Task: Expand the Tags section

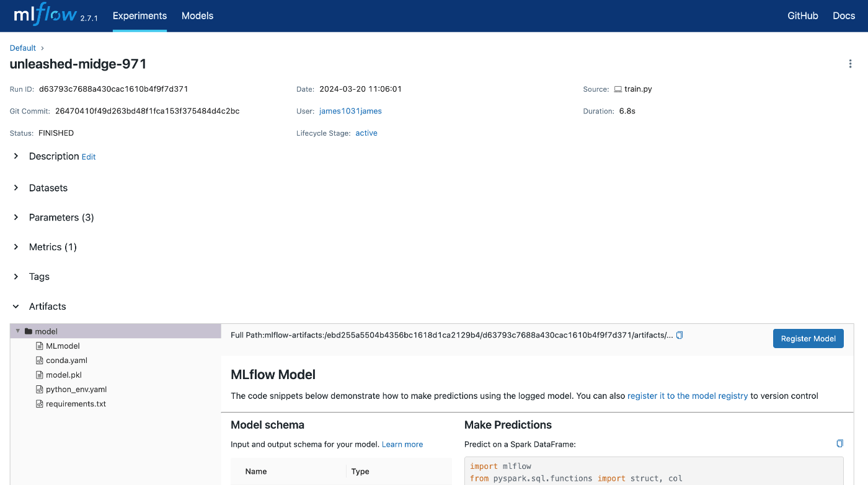Action: click(x=16, y=277)
